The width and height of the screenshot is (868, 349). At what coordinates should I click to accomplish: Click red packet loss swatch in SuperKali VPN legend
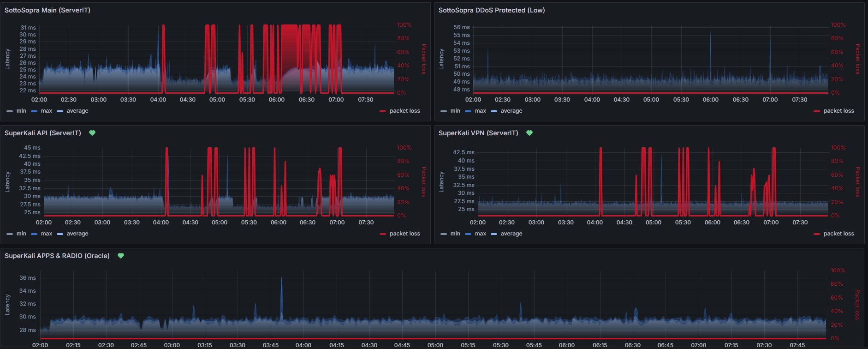tap(817, 234)
